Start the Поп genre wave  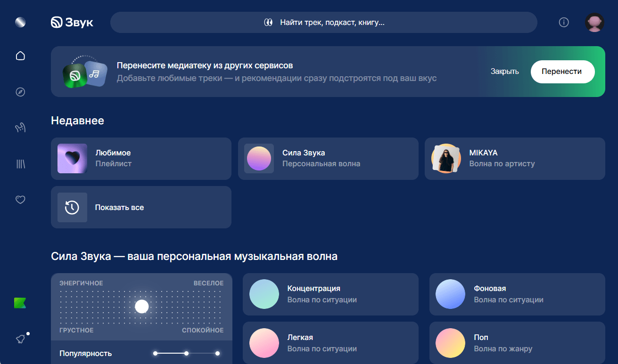[x=517, y=343]
